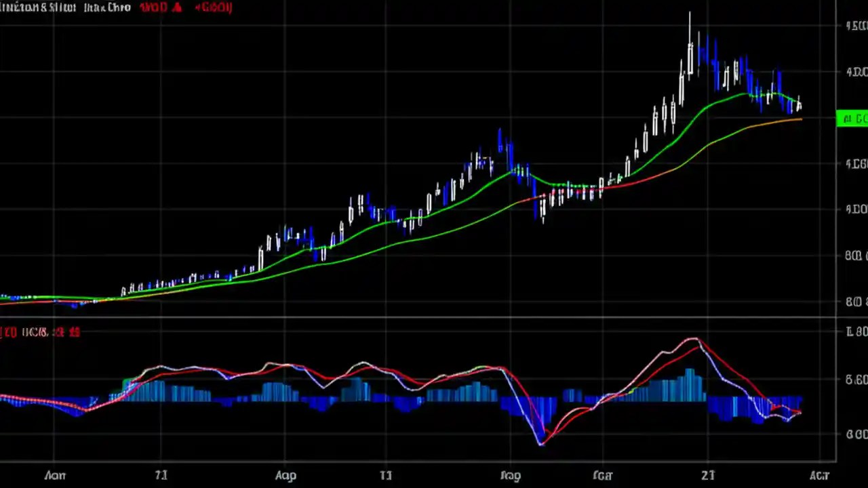
Task: Click the red up-arrow next to the quote
Action: click(178, 7)
